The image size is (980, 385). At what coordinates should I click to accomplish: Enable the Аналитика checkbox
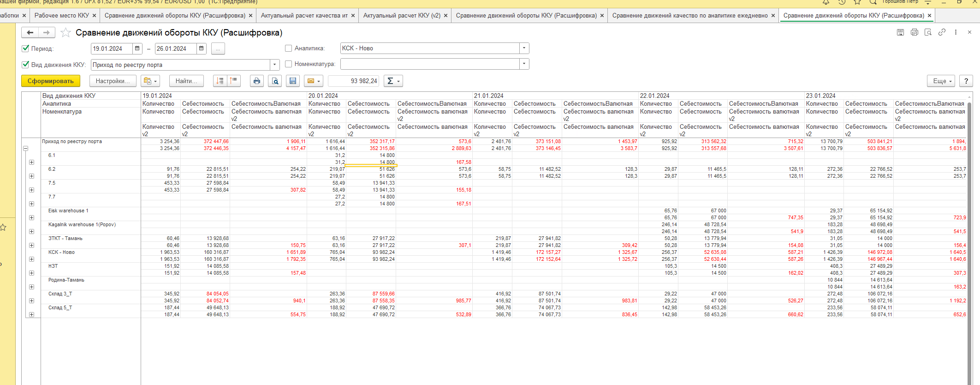click(x=289, y=48)
